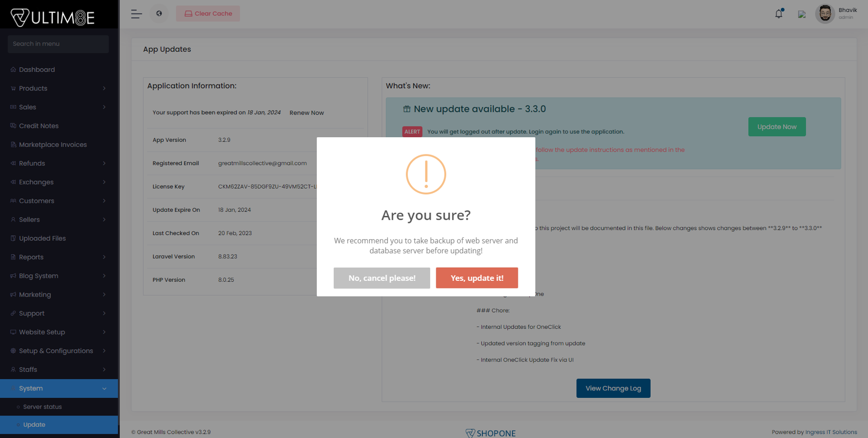Viewport: 868px width, 438px height.
Task: Focus the Search in menu field
Action: 58,44
